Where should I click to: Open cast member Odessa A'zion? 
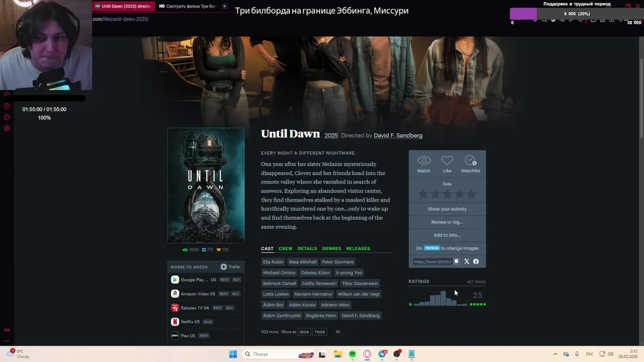315,273
